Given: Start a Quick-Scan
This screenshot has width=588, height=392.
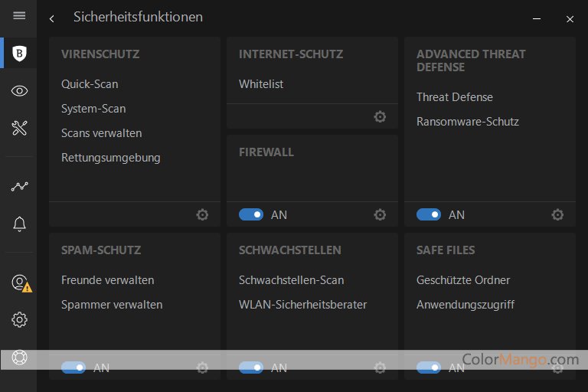Looking at the screenshot, I should point(90,84).
